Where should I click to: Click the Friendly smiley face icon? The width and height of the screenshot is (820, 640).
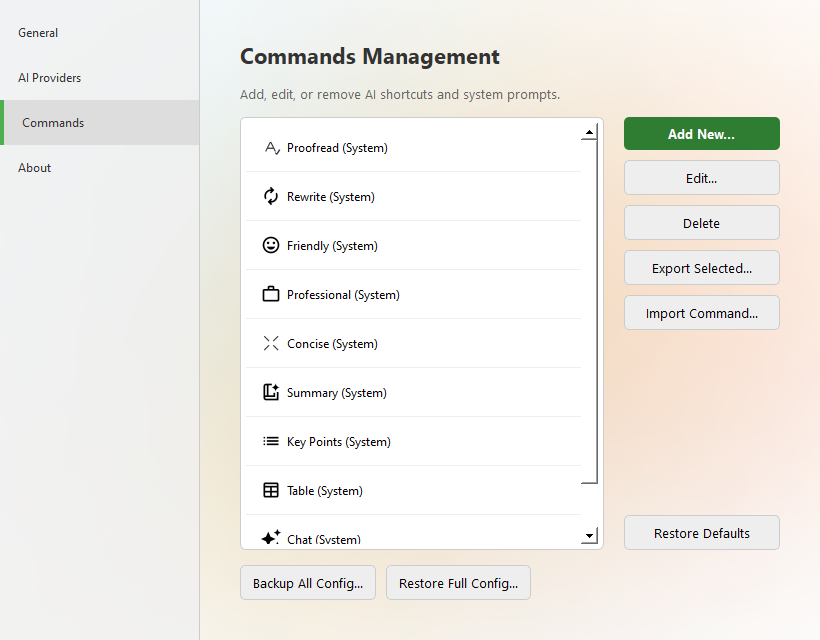(271, 245)
